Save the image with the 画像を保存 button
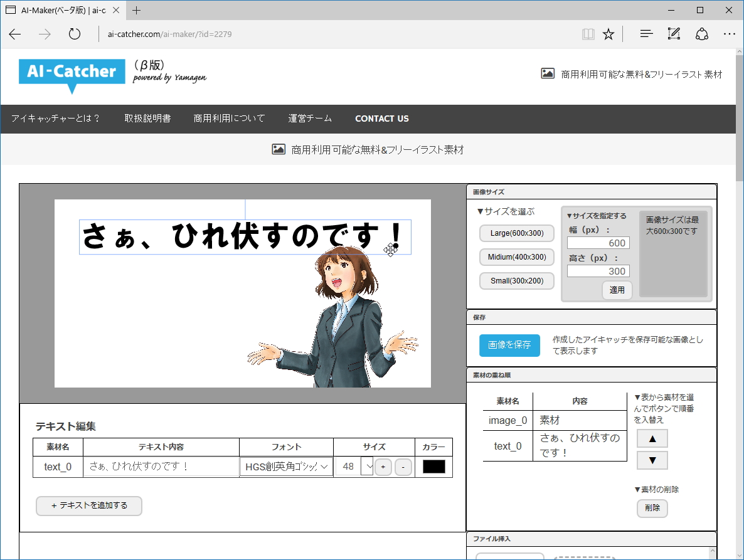 [x=509, y=345]
